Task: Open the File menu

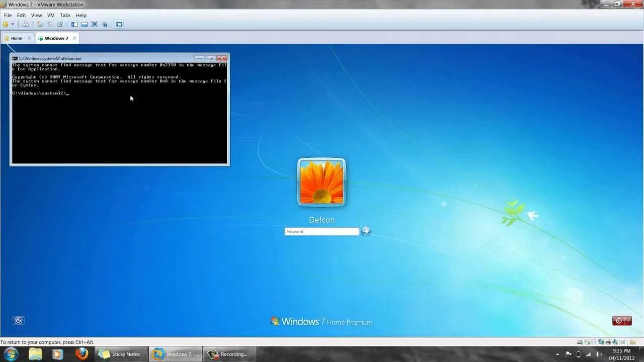Action: point(8,15)
